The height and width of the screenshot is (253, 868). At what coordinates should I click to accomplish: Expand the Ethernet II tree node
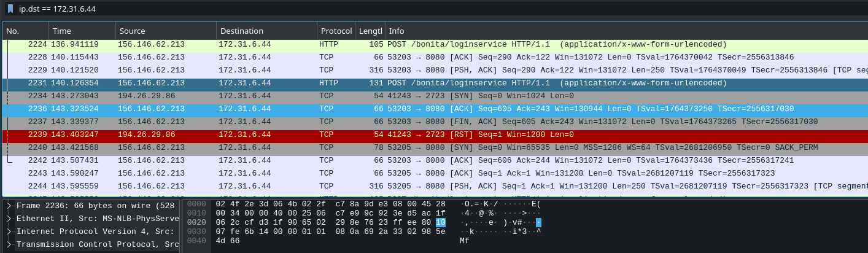click(9, 219)
